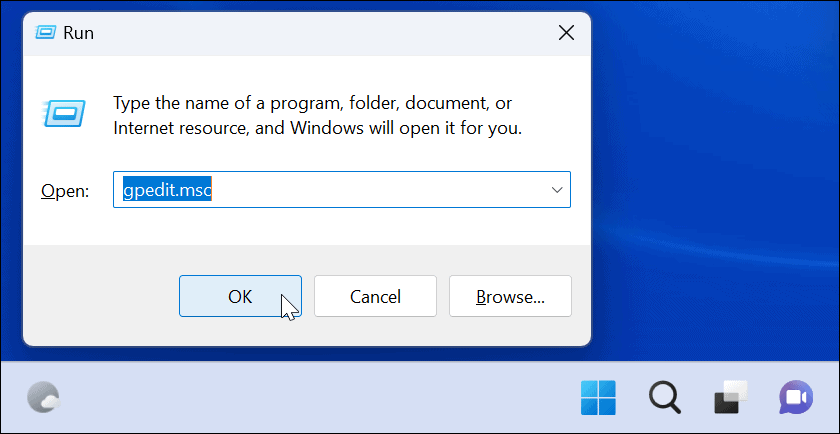Click the Browse... button
This screenshot has height=434, width=840.
click(x=510, y=296)
